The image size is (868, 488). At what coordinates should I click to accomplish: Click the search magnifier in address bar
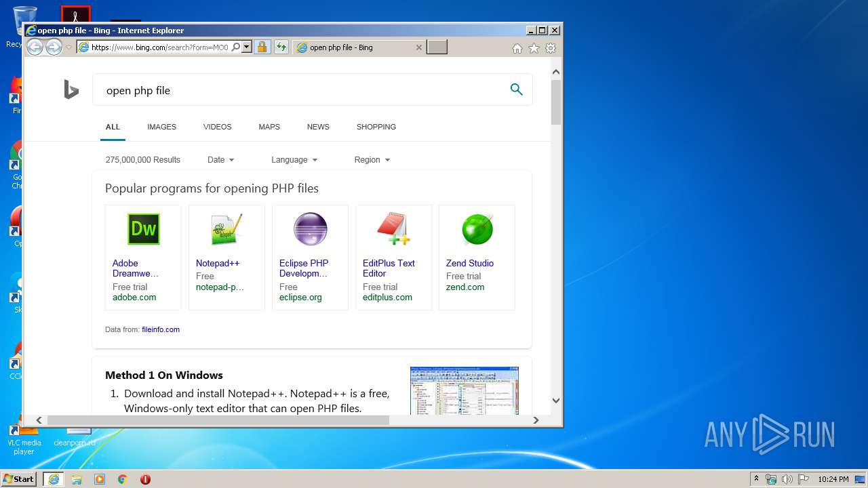coord(235,47)
